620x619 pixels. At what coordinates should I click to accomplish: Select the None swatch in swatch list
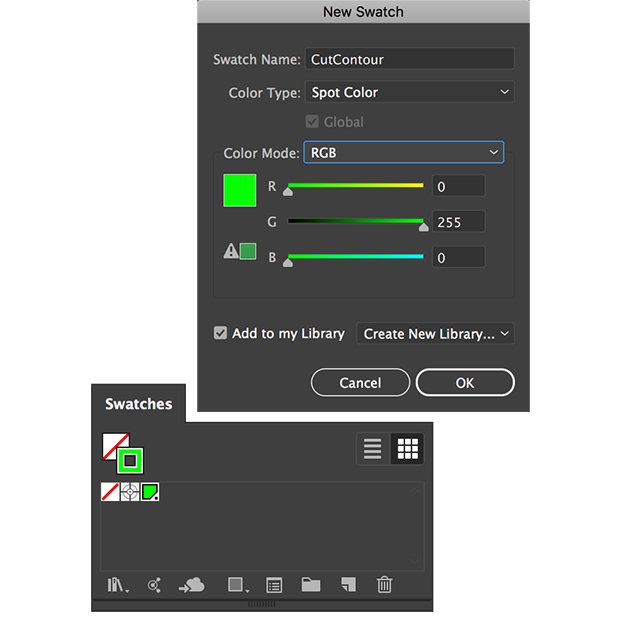[x=110, y=492]
